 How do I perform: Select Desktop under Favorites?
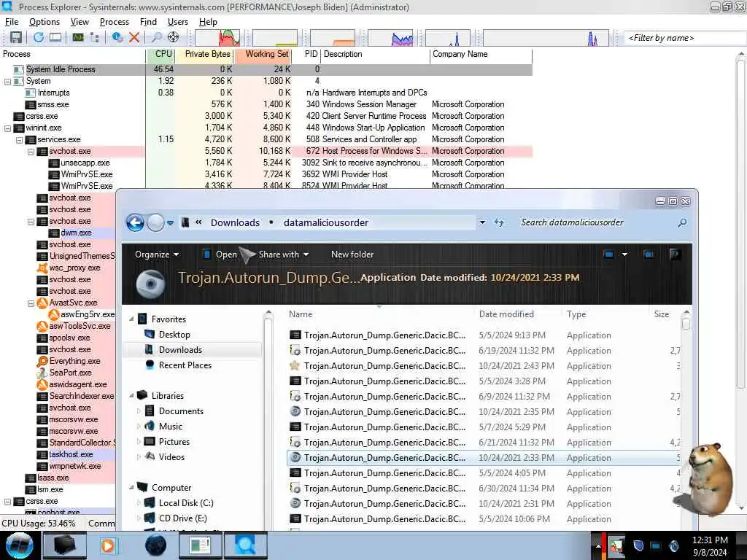(x=174, y=335)
